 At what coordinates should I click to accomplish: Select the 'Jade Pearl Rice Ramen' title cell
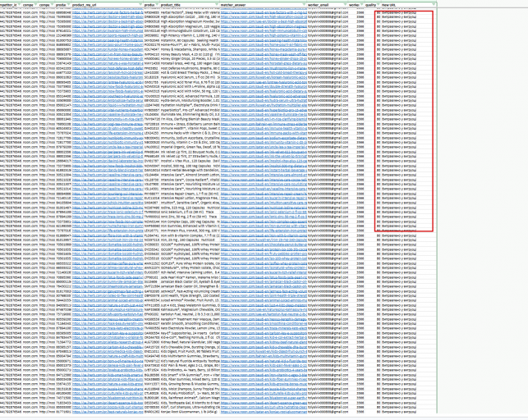191,277
